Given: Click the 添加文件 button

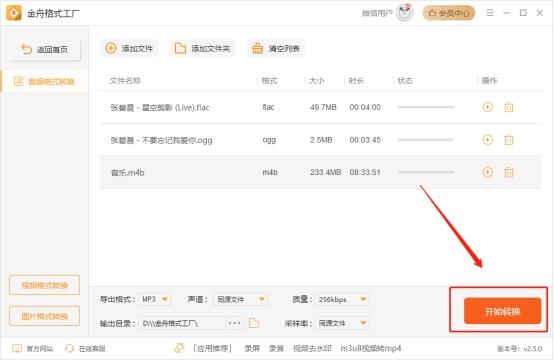Looking at the screenshot, I should tap(129, 48).
